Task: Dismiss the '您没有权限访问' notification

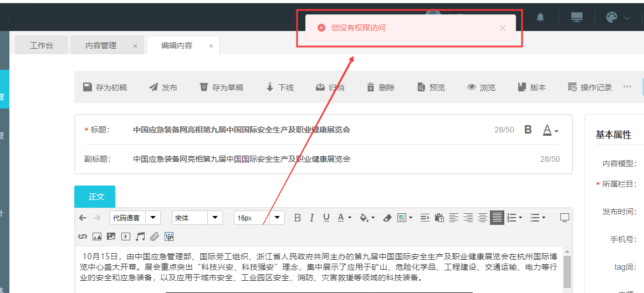Action: click(502, 28)
